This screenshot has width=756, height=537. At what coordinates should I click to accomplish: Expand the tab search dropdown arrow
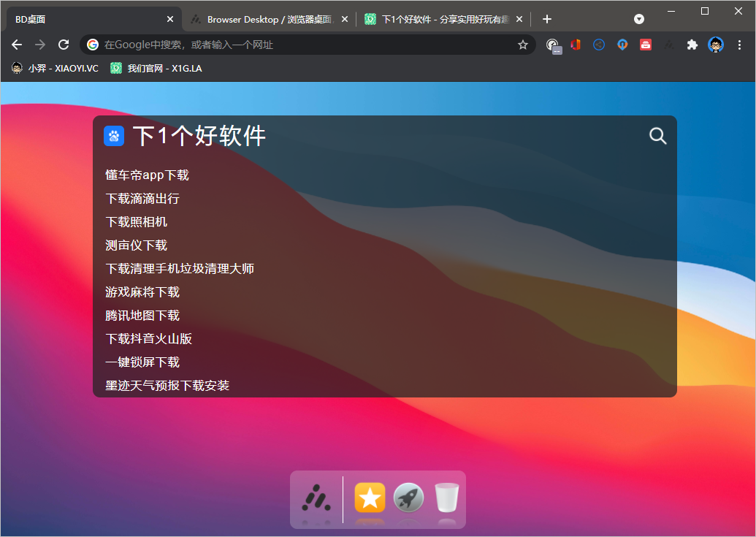click(639, 19)
